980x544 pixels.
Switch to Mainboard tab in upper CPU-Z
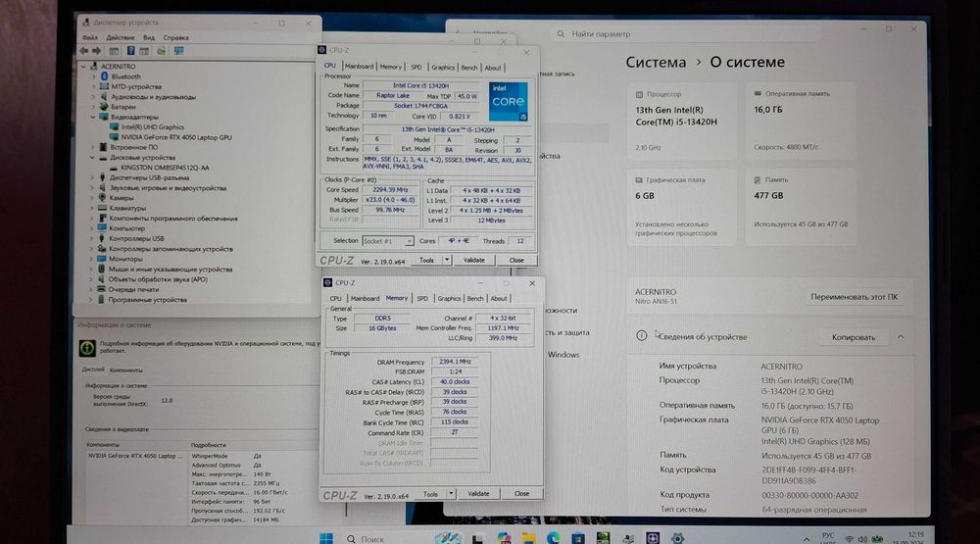click(359, 67)
